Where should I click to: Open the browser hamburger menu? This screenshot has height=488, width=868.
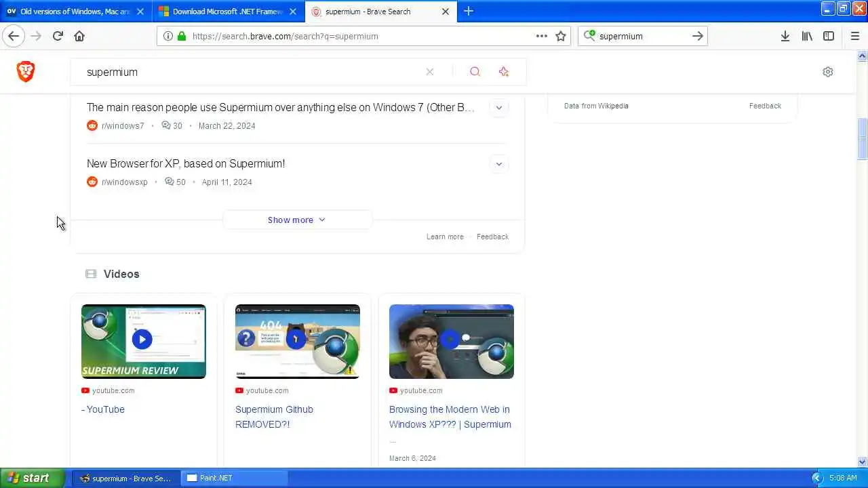coord(854,36)
